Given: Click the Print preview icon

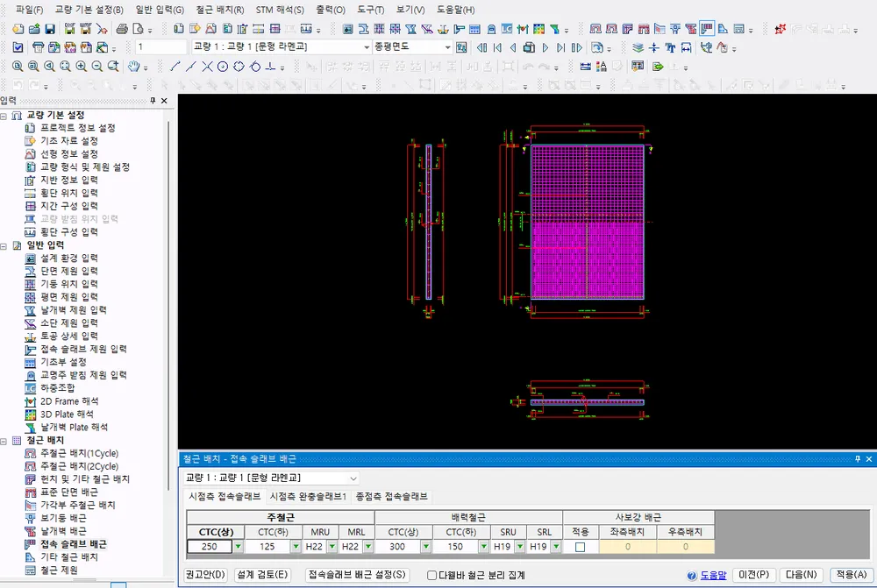Looking at the screenshot, I should pos(138,29).
